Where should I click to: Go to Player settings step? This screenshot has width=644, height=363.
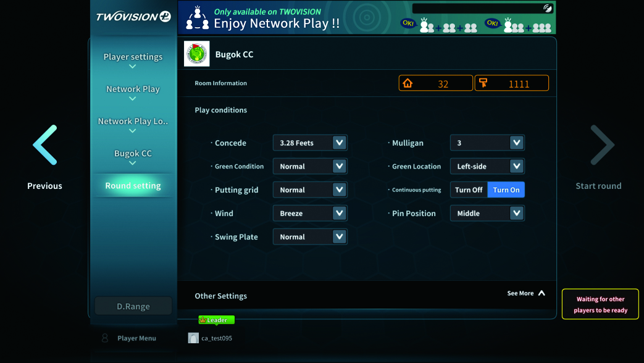tap(133, 57)
